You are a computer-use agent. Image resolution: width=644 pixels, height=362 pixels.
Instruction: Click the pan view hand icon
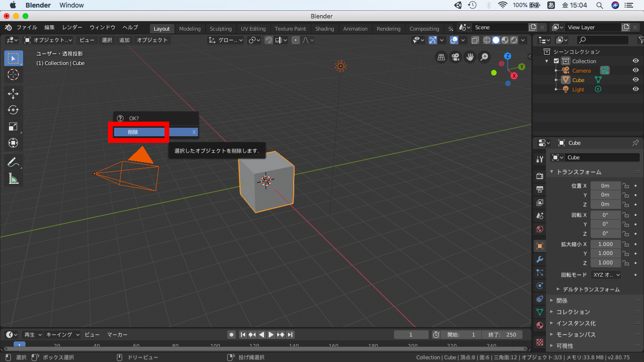[470, 57]
